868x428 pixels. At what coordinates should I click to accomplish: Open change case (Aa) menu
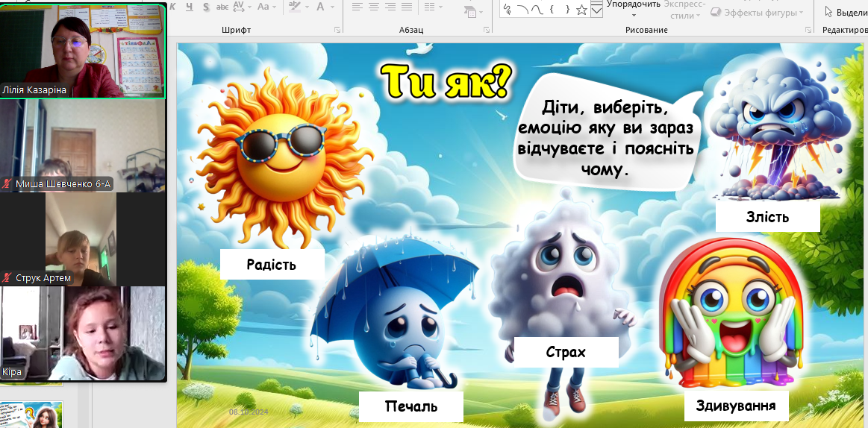click(x=266, y=7)
